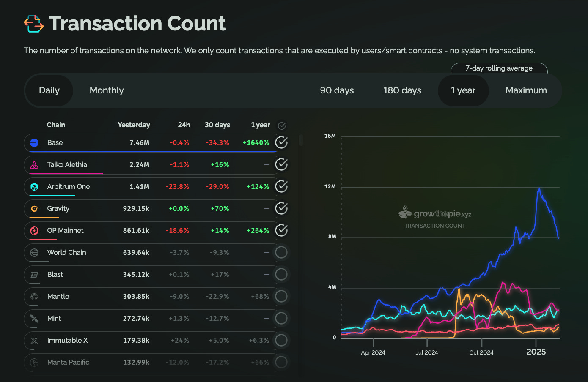
Task: Click Mint value 272.74k
Action: pos(136,319)
